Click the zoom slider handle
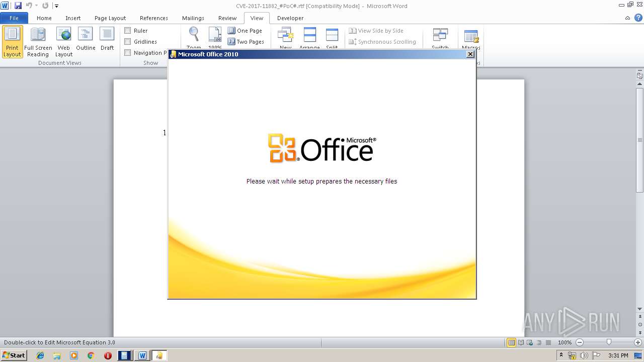The width and height of the screenshot is (644, 362). point(609,342)
